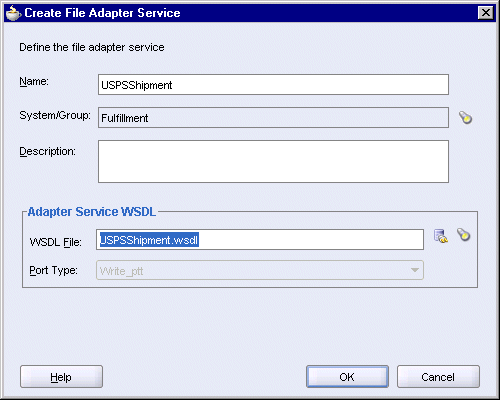Click the Name label

click(x=34, y=81)
